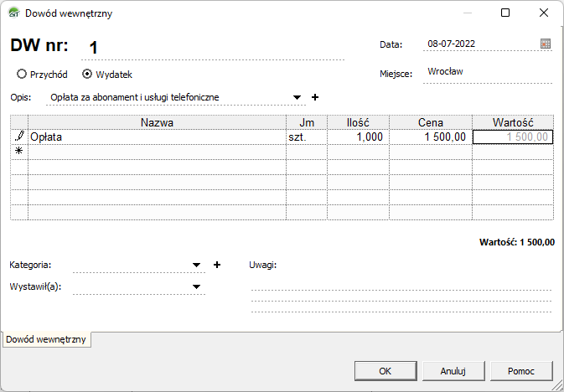
Task: Add new category with plus next to Kategoria
Action: click(x=217, y=265)
